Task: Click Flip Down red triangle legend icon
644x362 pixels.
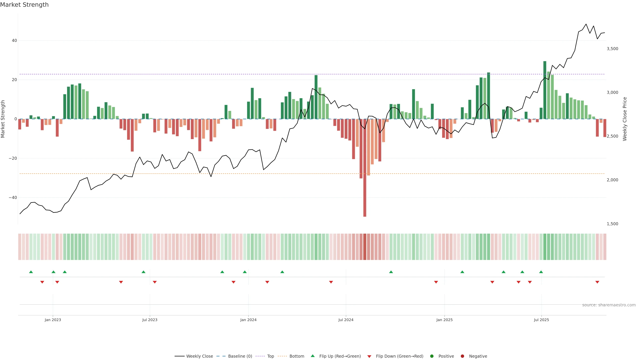Action: point(369,356)
